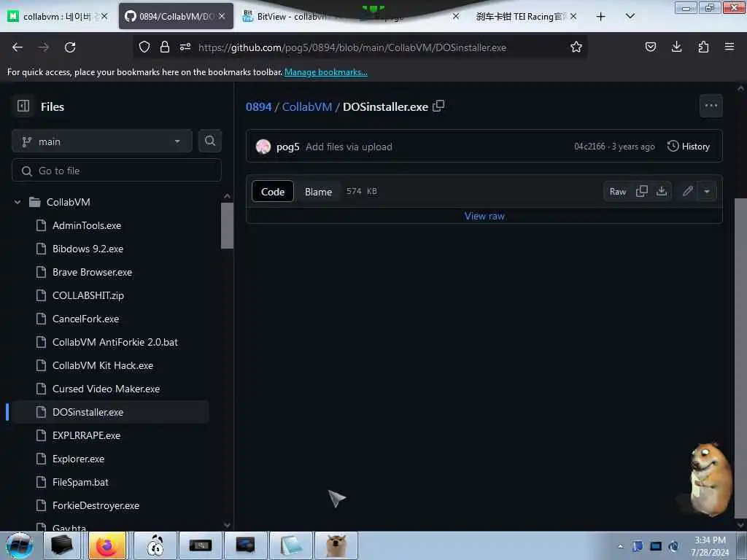
Task: Click the taskbar clock showing 3:34 PM
Action: pyautogui.click(x=710, y=546)
